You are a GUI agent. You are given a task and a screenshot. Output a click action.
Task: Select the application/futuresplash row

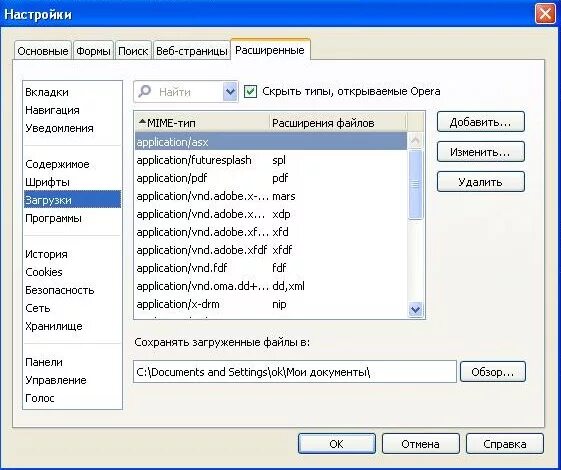pyautogui.click(x=271, y=160)
